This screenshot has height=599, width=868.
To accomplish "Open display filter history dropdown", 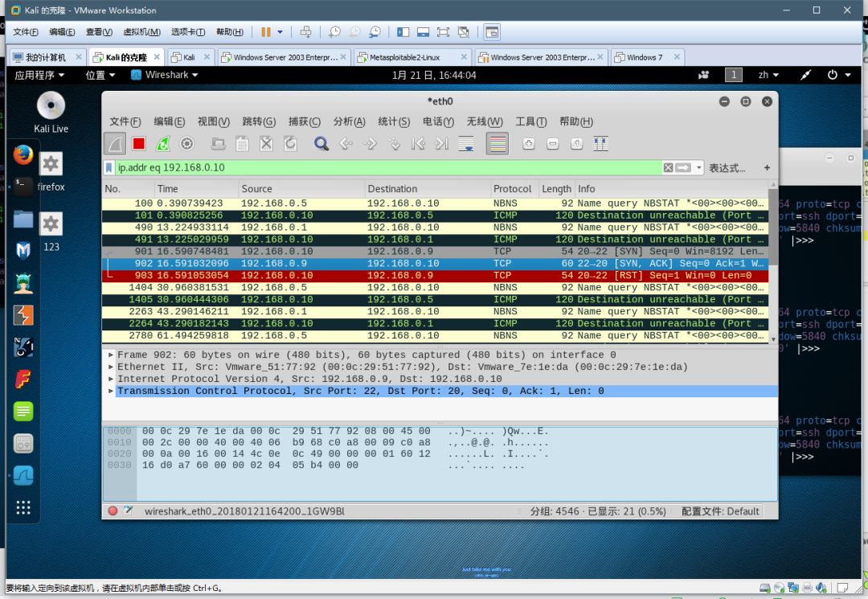I will [x=698, y=168].
